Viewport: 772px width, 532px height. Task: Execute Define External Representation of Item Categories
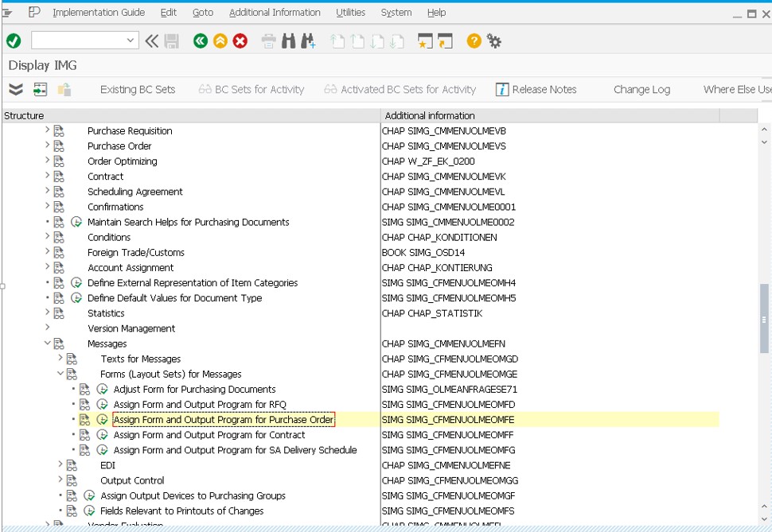tap(76, 282)
